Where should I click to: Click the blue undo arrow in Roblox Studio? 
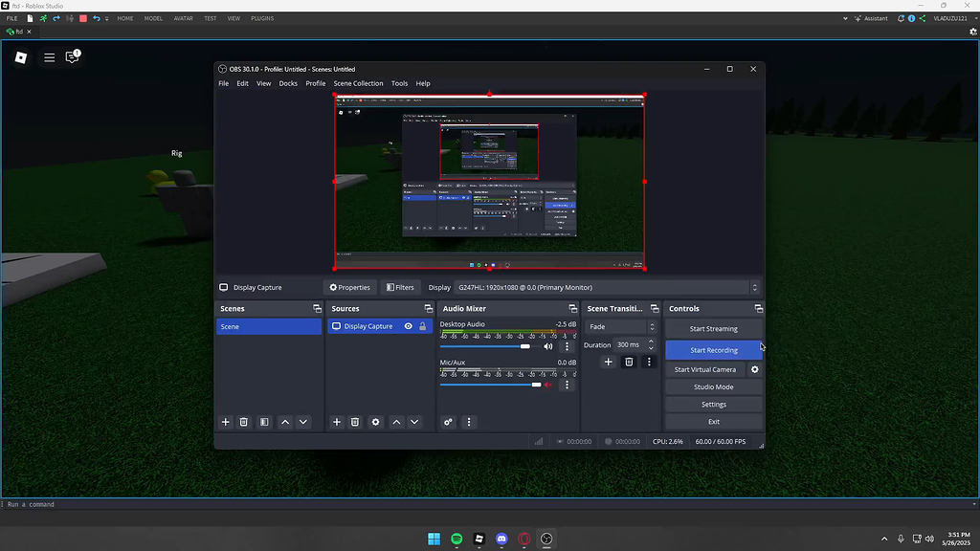(97, 19)
